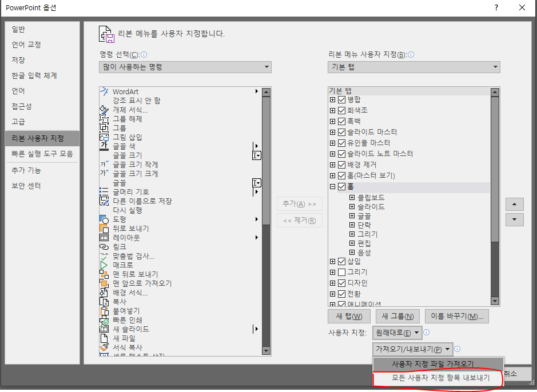Toggle the 회색조 checkbox
This screenshot has width=537, height=392.
(341, 110)
